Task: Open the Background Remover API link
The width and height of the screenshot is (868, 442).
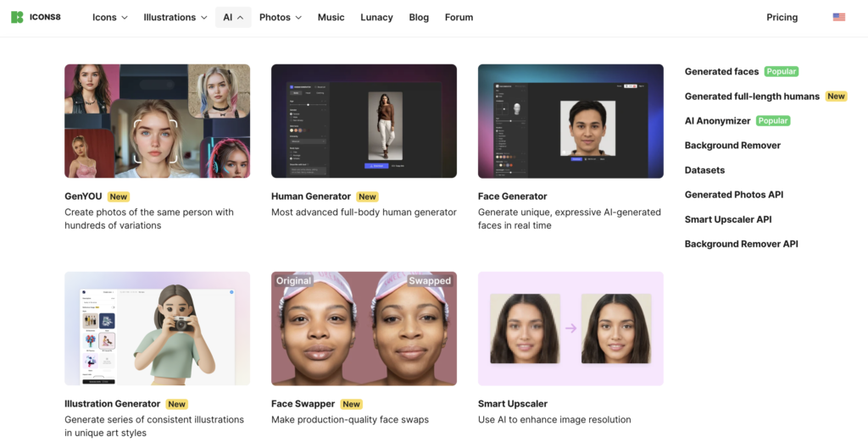Action: (741, 244)
